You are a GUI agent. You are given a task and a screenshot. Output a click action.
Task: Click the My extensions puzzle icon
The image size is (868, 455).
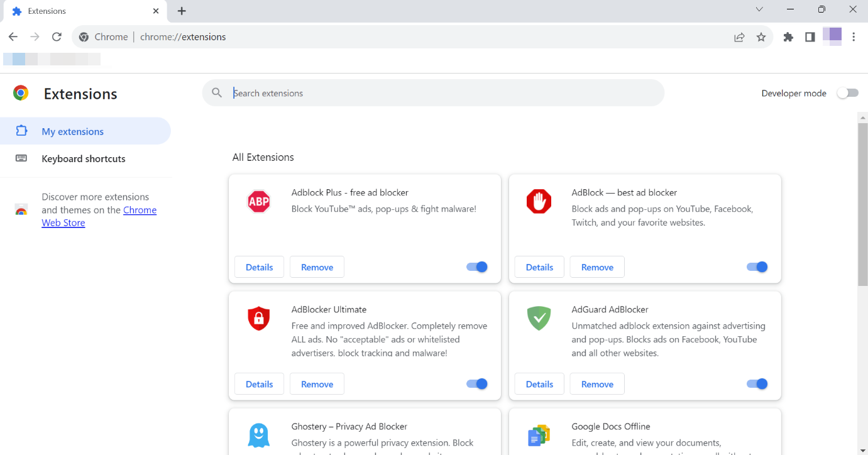(21, 131)
